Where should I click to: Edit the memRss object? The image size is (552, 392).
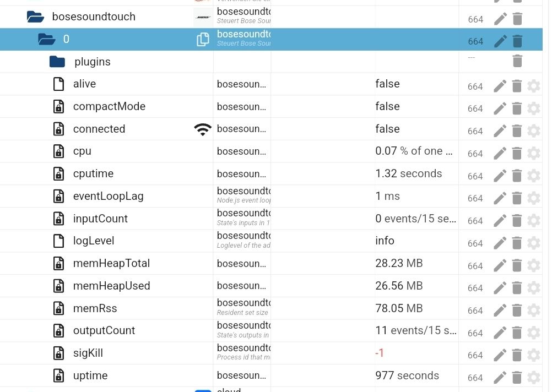click(500, 311)
